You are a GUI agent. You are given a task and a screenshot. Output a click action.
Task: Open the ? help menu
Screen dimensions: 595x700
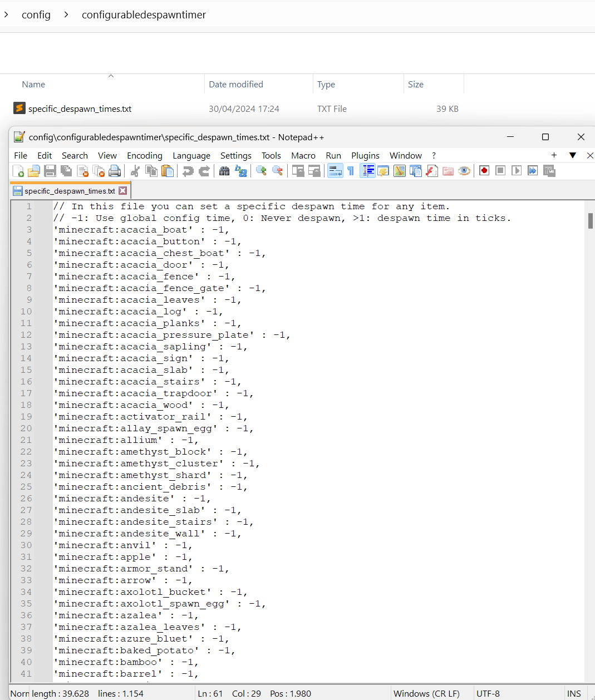pyautogui.click(x=434, y=156)
